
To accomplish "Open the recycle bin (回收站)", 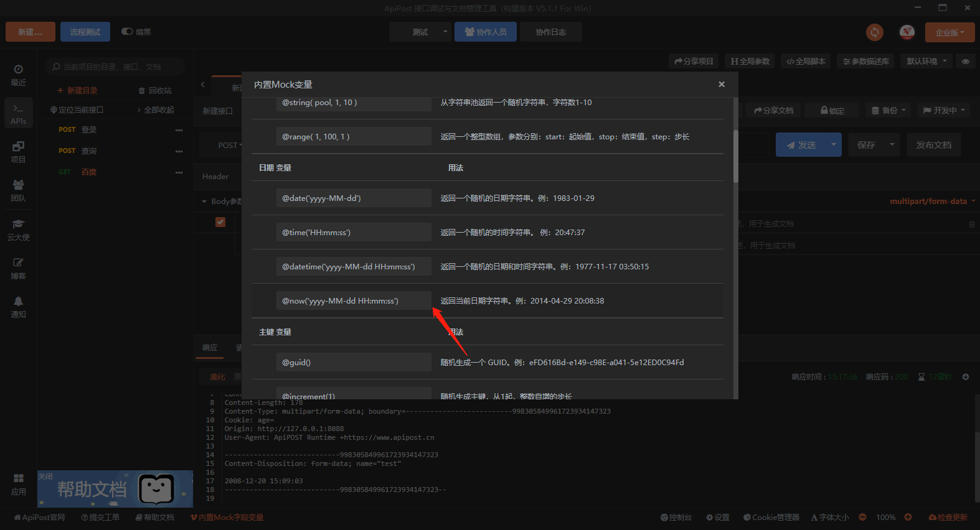I will tap(155, 90).
